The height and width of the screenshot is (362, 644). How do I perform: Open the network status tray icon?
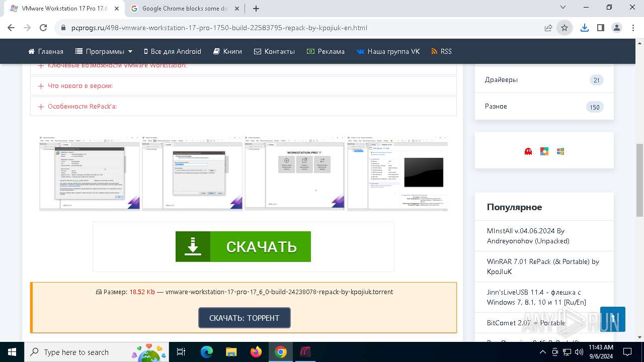click(x=566, y=352)
